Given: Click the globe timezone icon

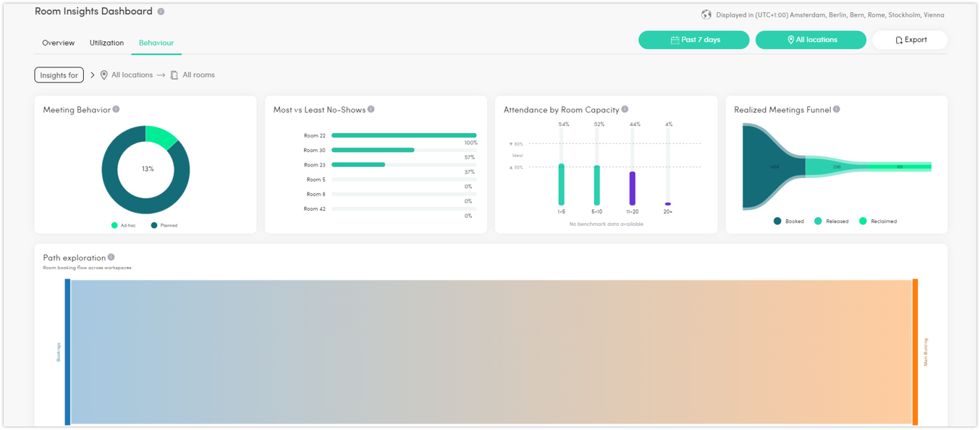Looking at the screenshot, I should coord(707,14).
